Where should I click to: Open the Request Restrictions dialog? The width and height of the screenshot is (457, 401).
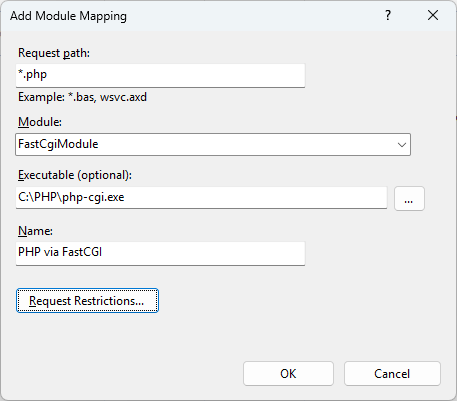[87, 301]
